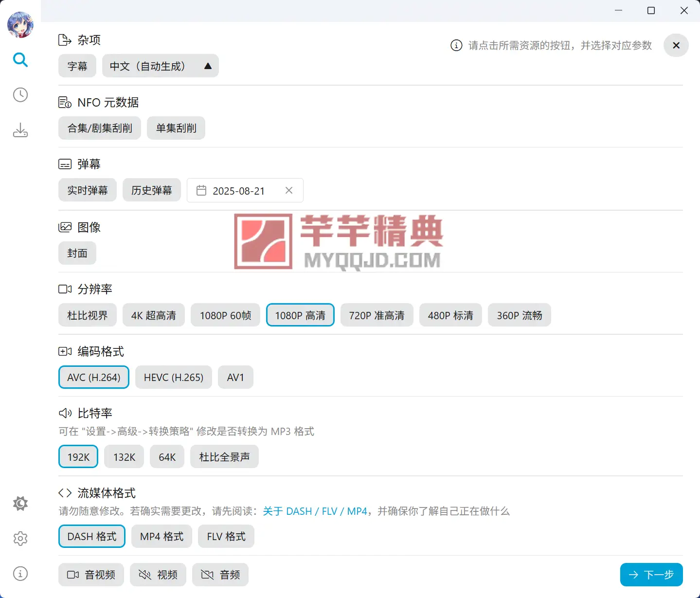Screen dimensions: 700x598
Task: Select 480P 标清 resolution
Action: click(x=450, y=315)
